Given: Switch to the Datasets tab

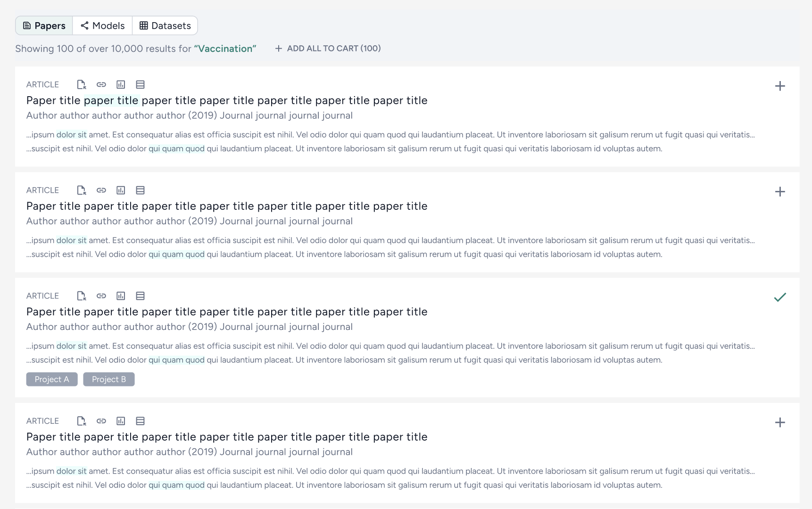Looking at the screenshot, I should (x=165, y=25).
